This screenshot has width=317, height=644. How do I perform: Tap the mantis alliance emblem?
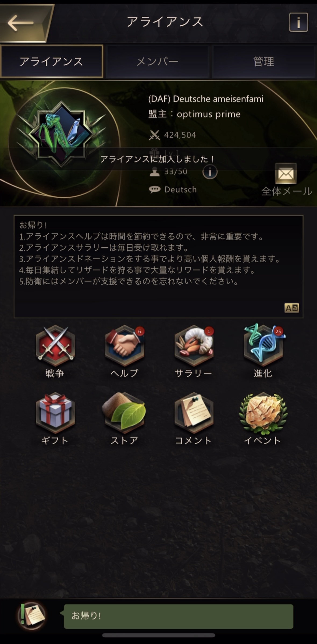pos(61,134)
